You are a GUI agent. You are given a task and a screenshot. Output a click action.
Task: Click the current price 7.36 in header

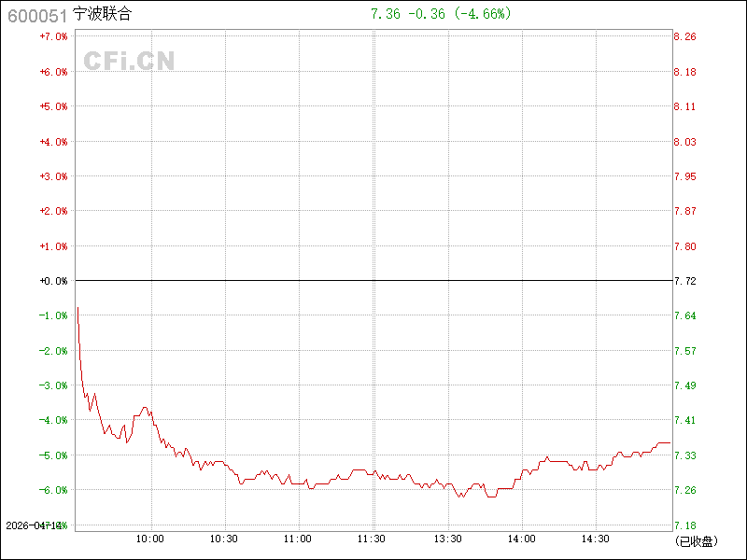click(x=385, y=14)
